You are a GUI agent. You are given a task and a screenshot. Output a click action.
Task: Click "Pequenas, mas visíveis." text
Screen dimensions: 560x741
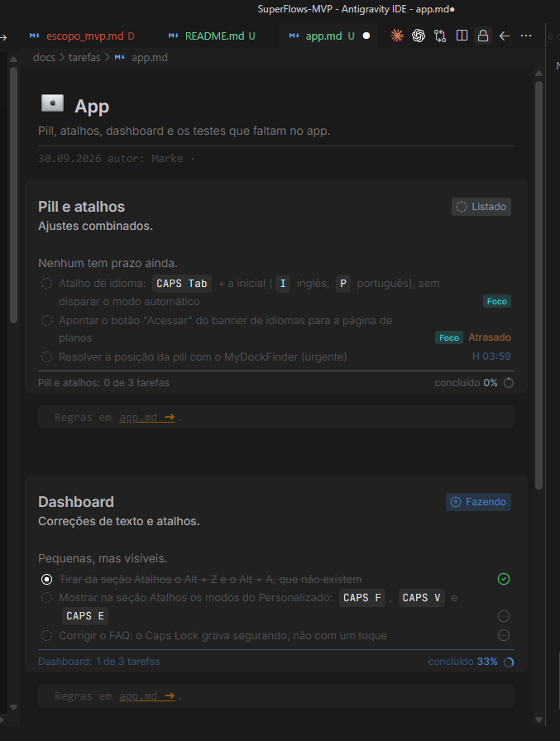(103, 558)
